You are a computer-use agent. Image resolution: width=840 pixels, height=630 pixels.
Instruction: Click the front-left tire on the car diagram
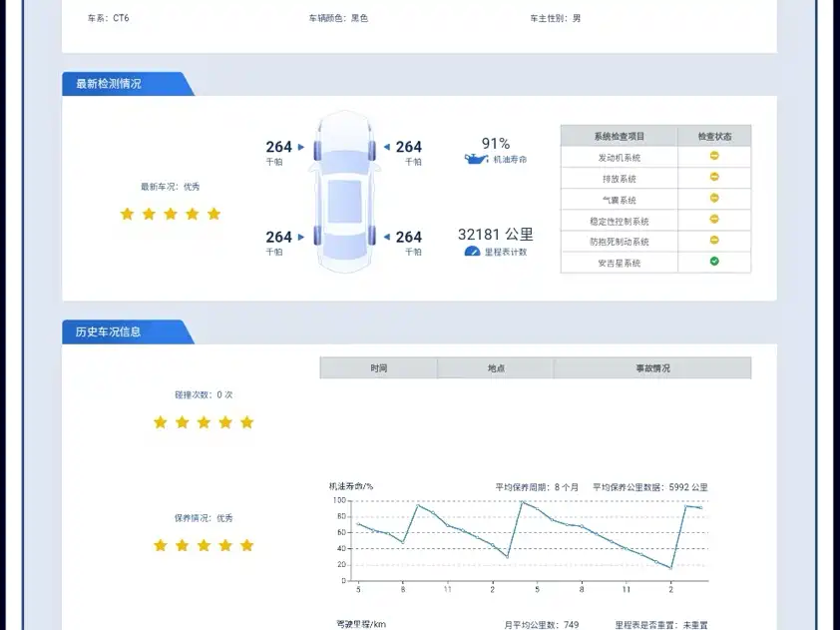tap(318, 150)
